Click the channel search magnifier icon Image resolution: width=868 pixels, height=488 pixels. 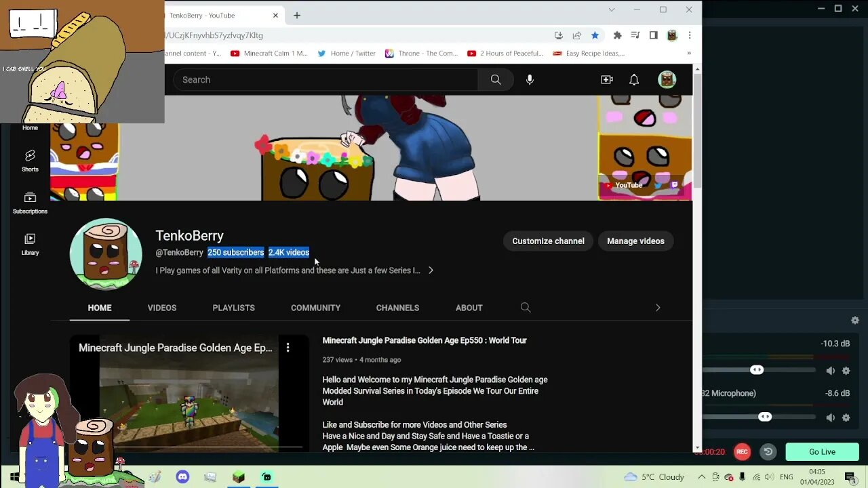click(526, 308)
